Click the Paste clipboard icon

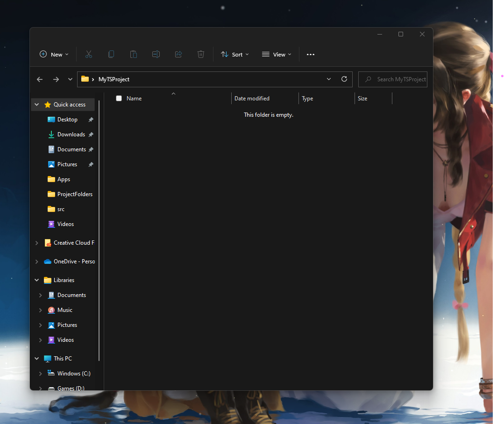[134, 54]
